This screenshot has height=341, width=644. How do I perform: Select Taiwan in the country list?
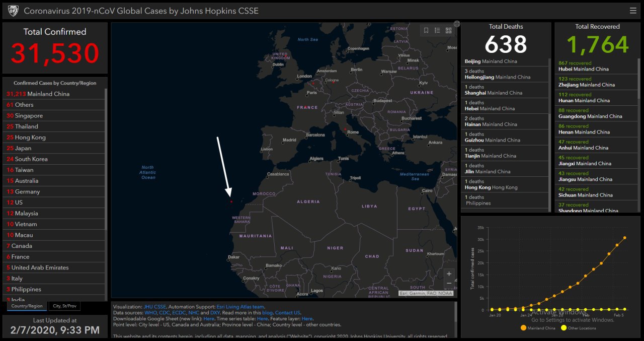tap(54, 170)
